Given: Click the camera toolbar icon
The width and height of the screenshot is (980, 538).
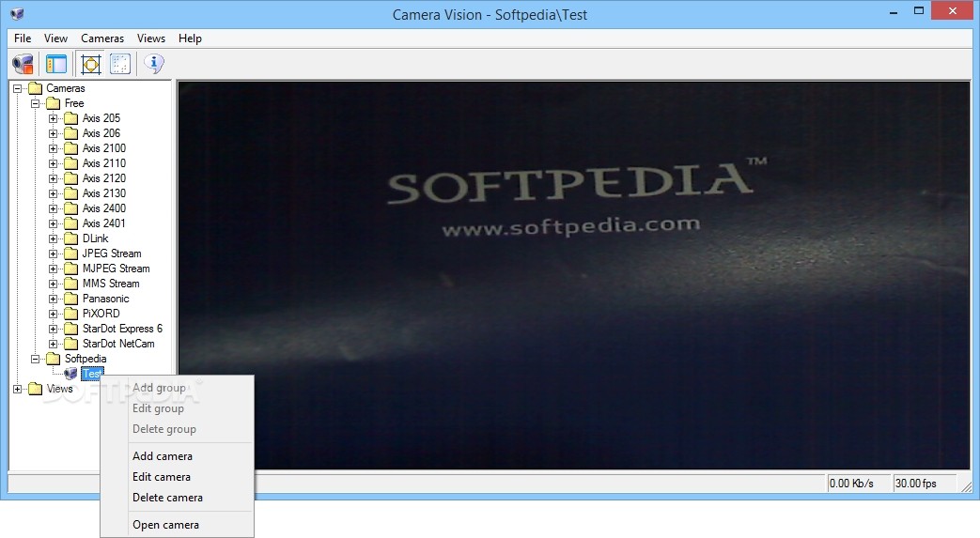Looking at the screenshot, I should (23, 64).
